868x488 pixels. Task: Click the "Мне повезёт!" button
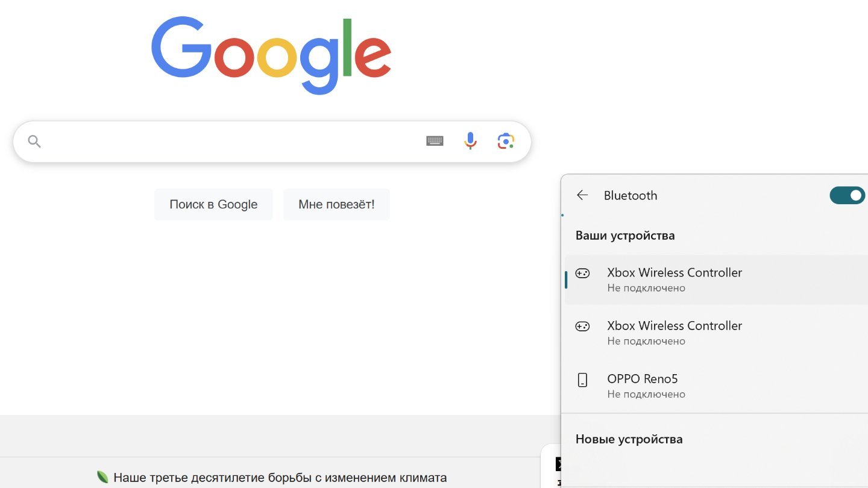pyautogui.click(x=336, y=204)
